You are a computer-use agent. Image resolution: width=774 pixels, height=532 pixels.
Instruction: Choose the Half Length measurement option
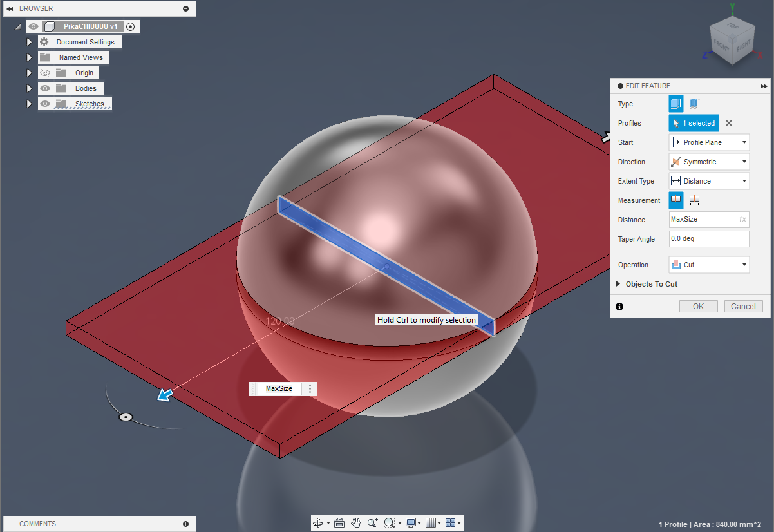(x=676, y=200)
